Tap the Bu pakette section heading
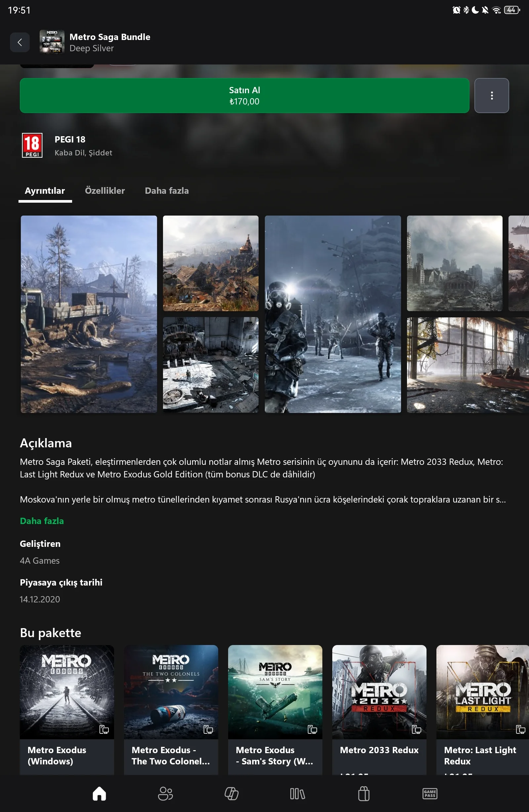Image resolution: width=529 pixels, height=812 pixels. [51, 632]
